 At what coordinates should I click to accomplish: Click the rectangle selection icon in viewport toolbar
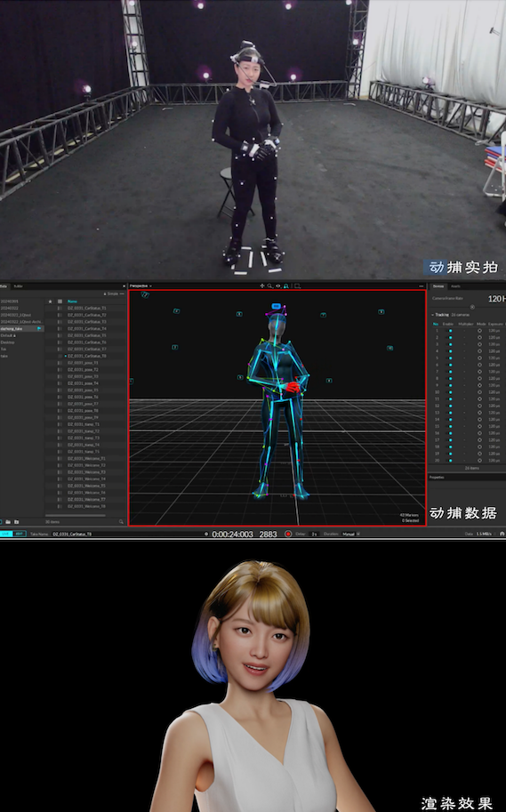(x=297, y=285)
